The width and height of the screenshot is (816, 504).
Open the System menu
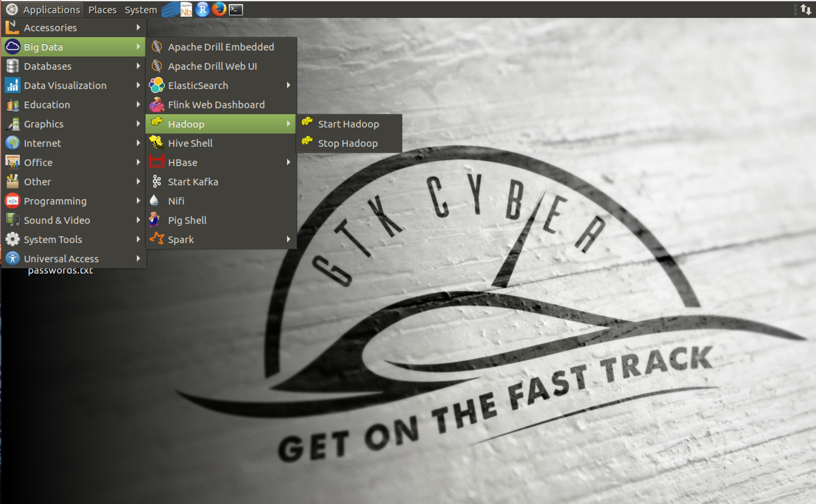[x=141, y=10]
